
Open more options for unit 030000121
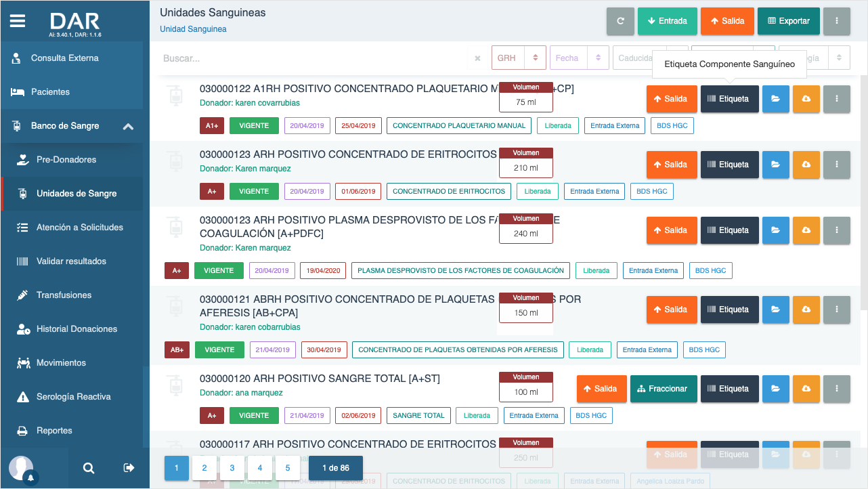[x=837, y=310]
